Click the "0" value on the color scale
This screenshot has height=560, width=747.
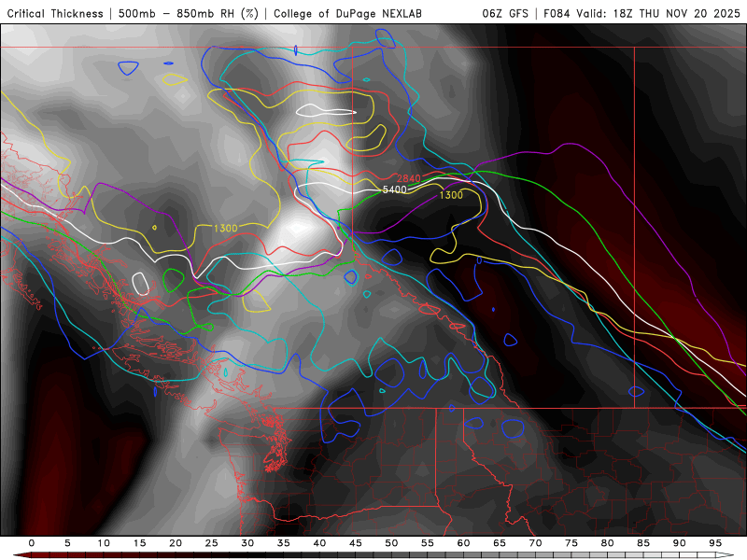(32, 543)
